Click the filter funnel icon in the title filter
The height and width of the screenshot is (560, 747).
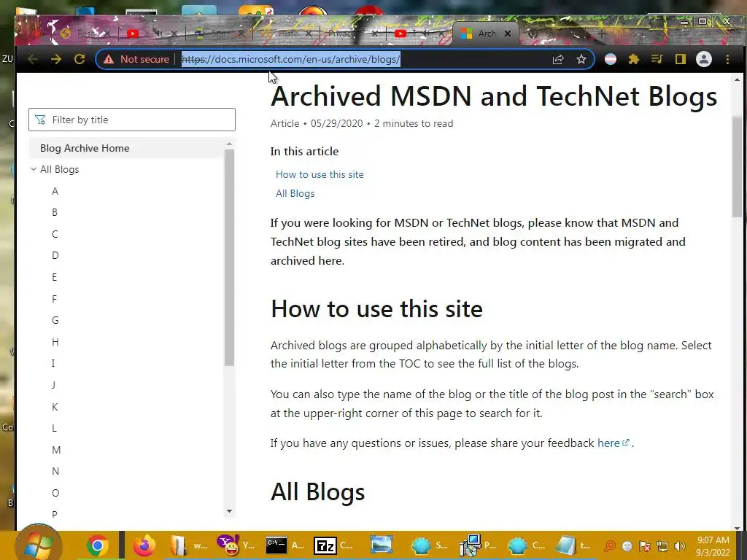click(40, 120)
